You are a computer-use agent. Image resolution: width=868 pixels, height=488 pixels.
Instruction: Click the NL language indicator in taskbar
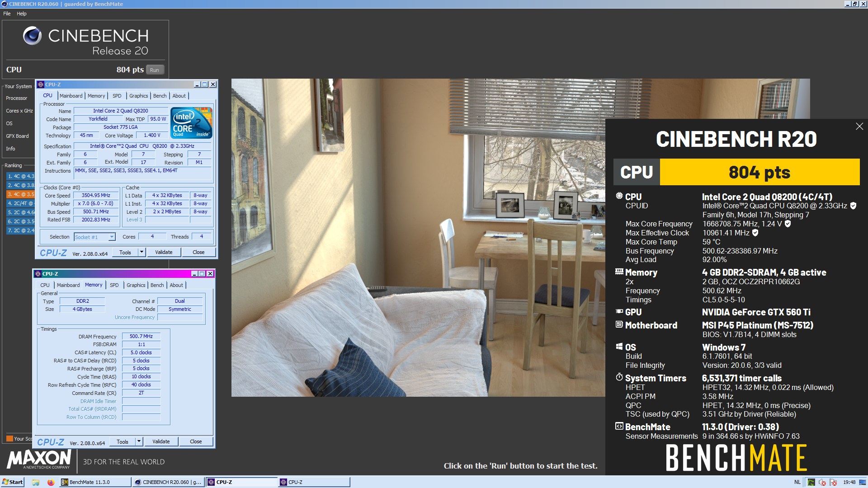coord(797,482)
